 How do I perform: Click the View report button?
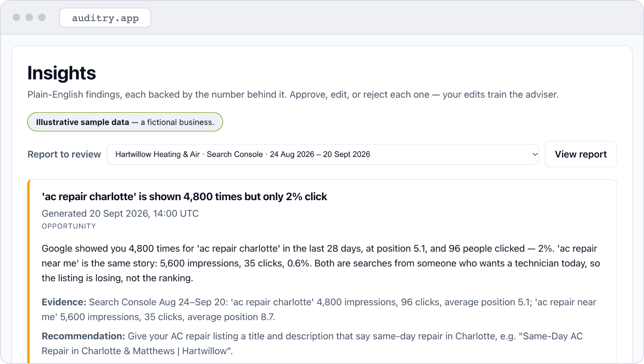click(x=581, y=154)
